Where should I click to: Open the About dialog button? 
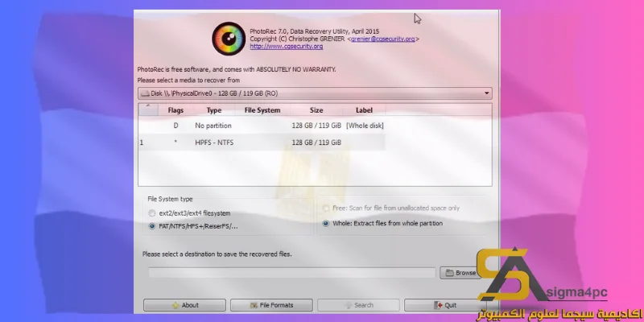click(184, 305)
